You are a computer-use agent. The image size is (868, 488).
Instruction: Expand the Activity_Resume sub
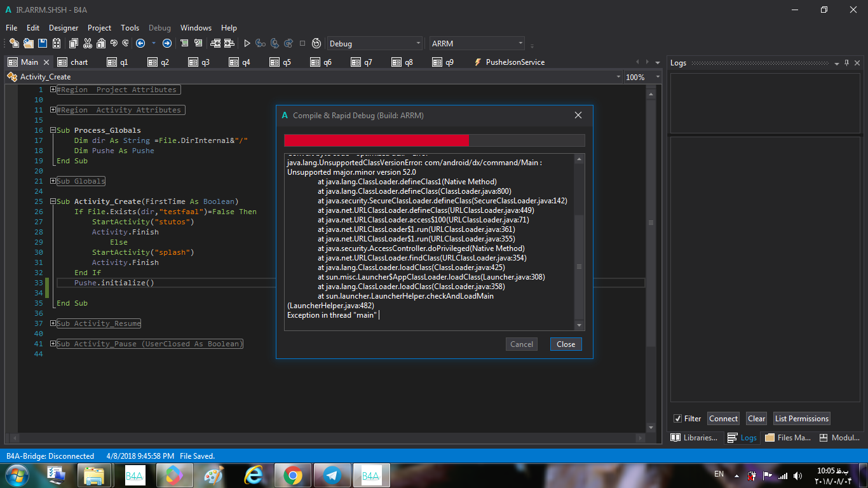tap(53, 323)
